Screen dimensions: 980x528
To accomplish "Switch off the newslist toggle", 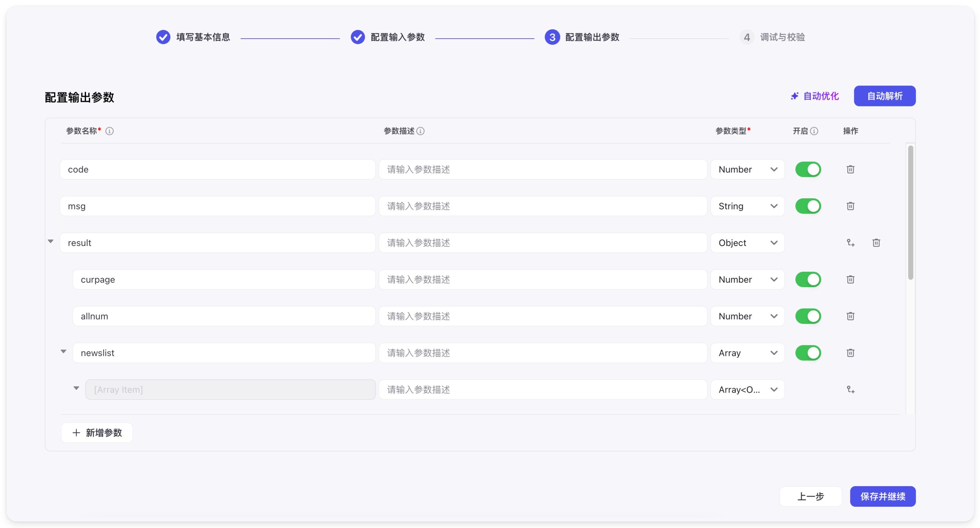I will click(808, 353).
